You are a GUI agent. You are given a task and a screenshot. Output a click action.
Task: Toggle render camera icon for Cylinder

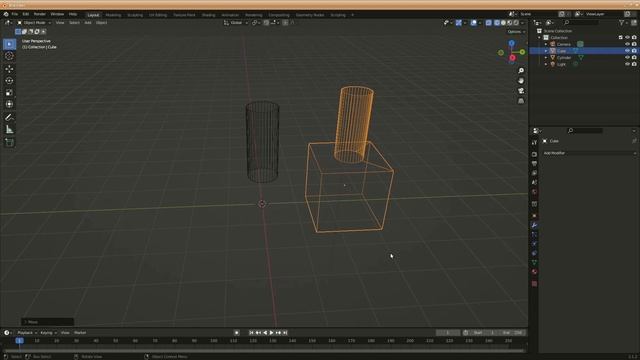pyautogui.click(x=634, y=58)
